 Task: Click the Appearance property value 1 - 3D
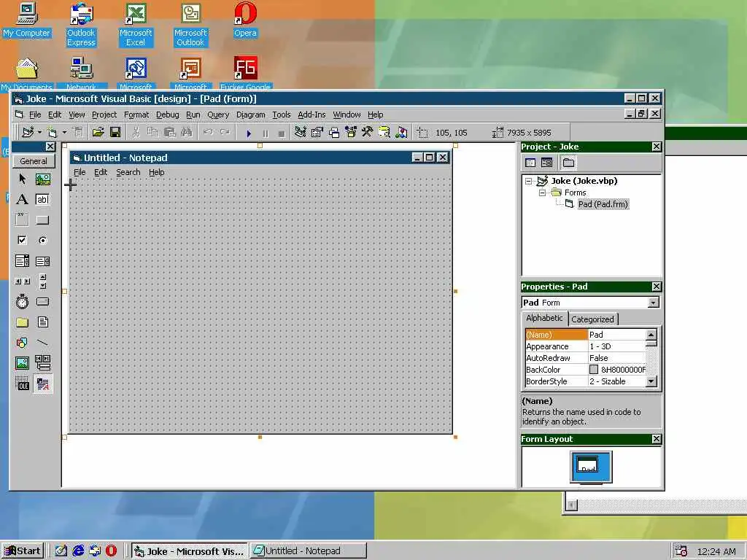tap(617, 346)
